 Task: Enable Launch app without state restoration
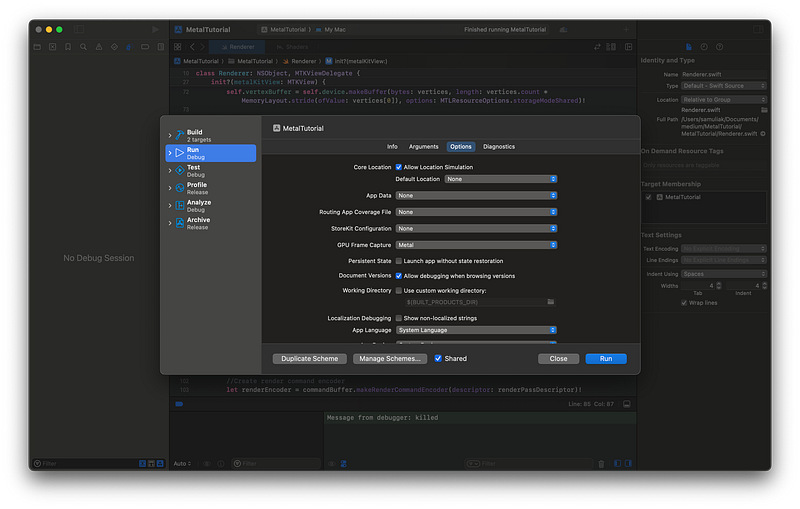399,261
